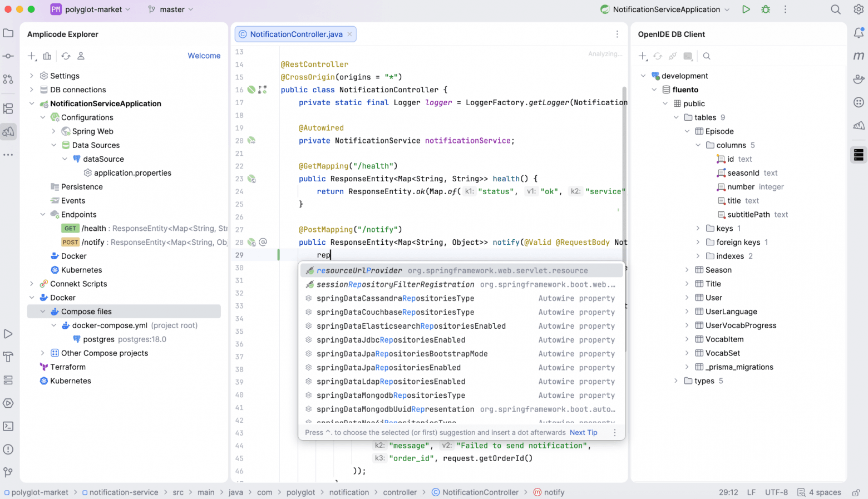
Task: Select resourceUrlProvider completion suggestion
Action: 461,270
